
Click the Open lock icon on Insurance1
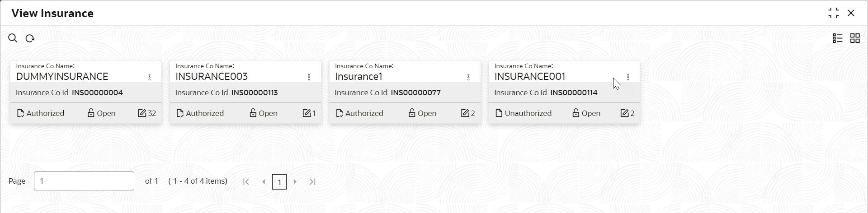(412, 113)
